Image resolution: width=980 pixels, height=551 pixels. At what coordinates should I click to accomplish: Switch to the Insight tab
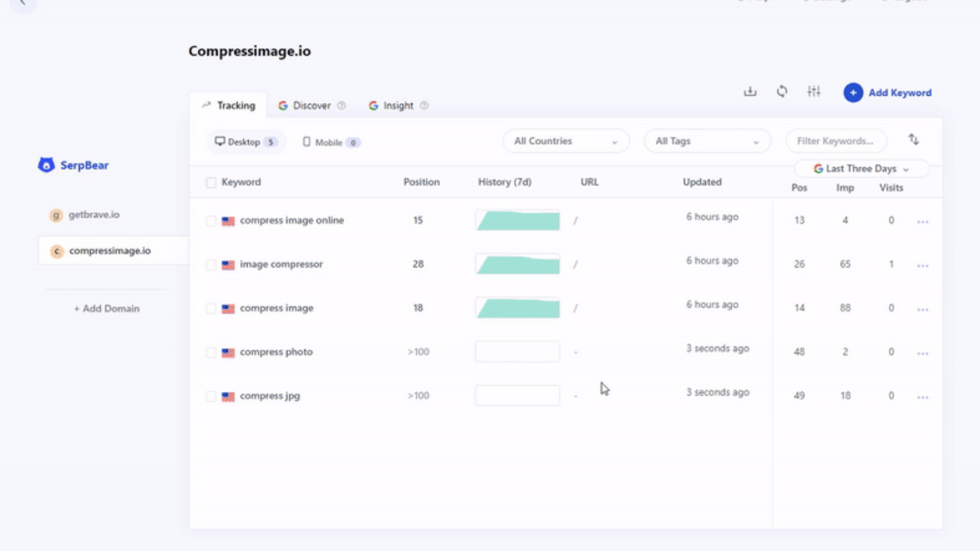coord(398,106)
